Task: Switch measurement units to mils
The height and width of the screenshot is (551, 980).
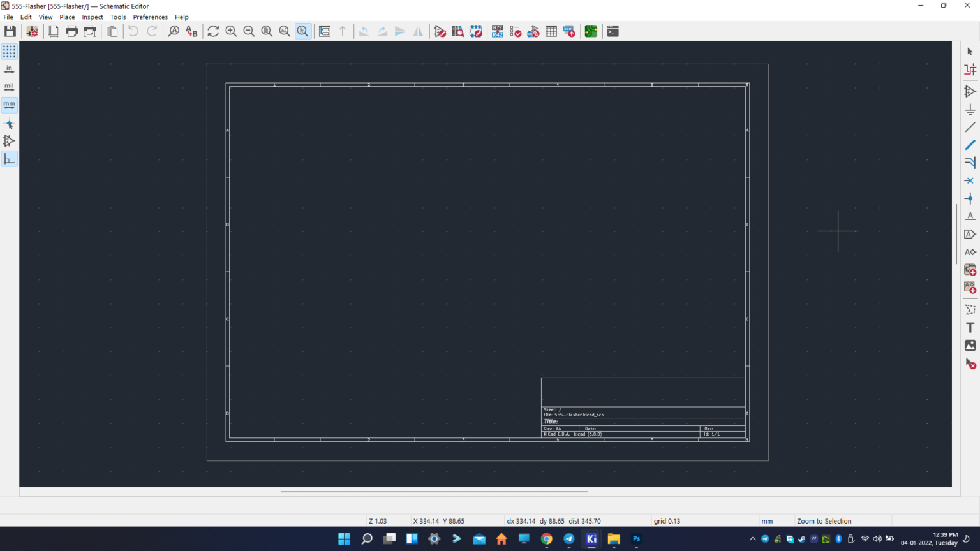Action: pos(9,87)
